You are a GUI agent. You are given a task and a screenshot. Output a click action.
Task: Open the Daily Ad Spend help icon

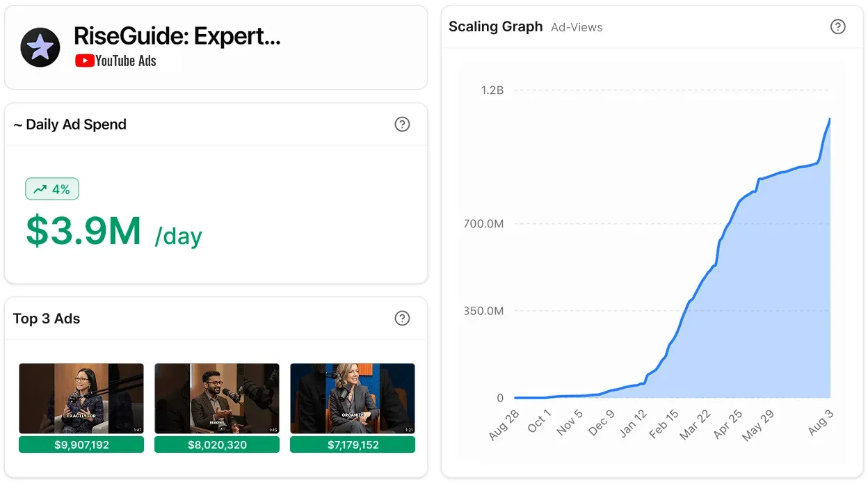coord(402,124)
